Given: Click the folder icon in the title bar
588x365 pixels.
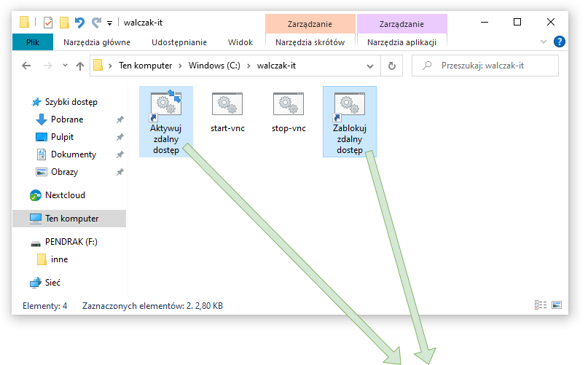Looking at the screenshot, I should coord(24,22).
